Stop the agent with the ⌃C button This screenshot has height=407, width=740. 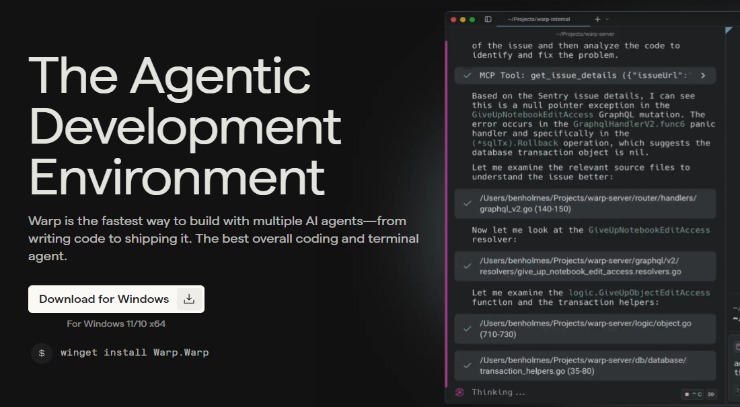coord(693,394)
